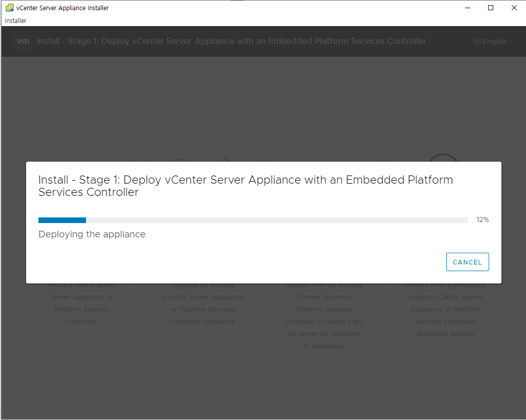Image resolution: width=526 pixels, height=420 pixels.
Task: Click the dimmed Install card description
Action: tap(82, 303)
